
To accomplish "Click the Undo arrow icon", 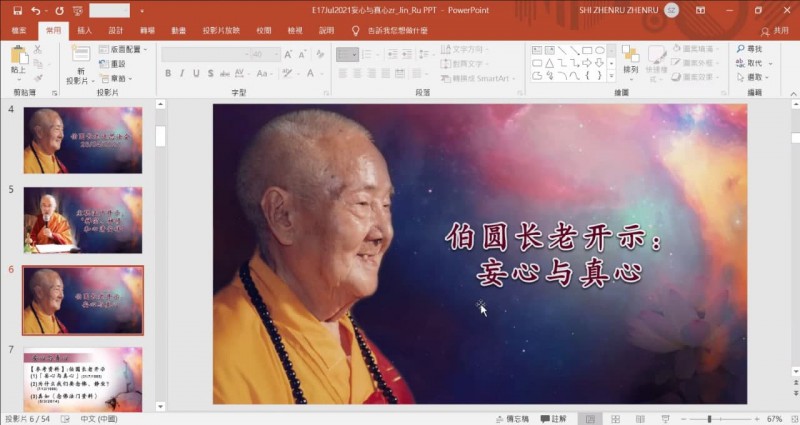I will [34, 10].
